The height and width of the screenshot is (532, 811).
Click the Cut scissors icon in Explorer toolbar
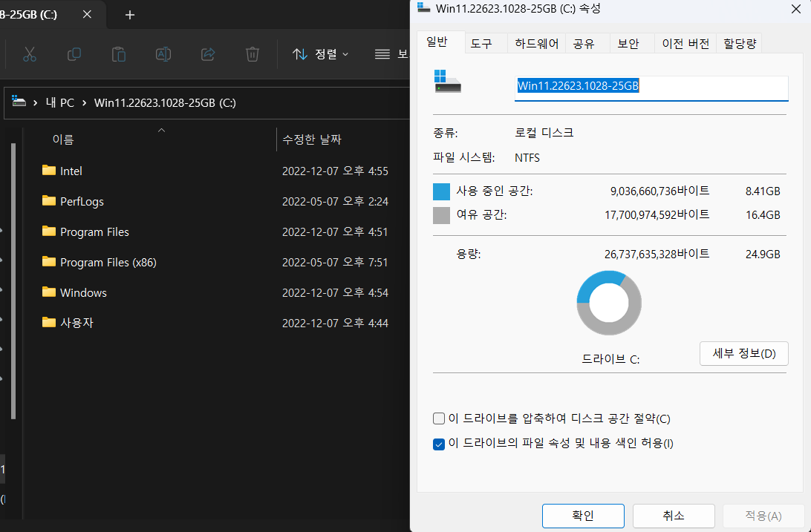pos(30,54)
